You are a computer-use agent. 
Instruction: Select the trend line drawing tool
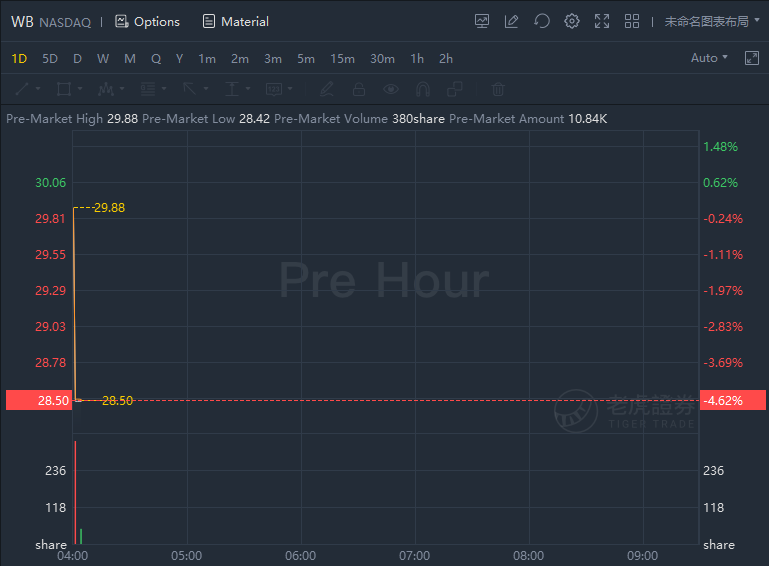pos(22,89)
